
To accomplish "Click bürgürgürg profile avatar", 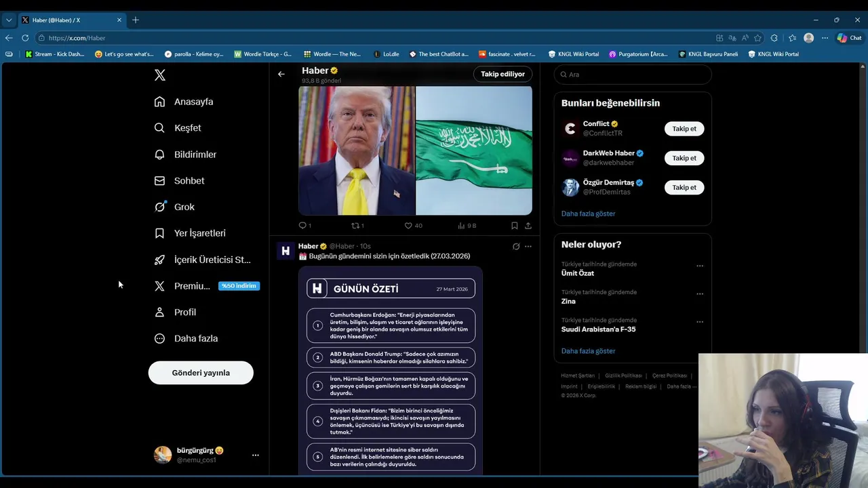I will point(163,455).
